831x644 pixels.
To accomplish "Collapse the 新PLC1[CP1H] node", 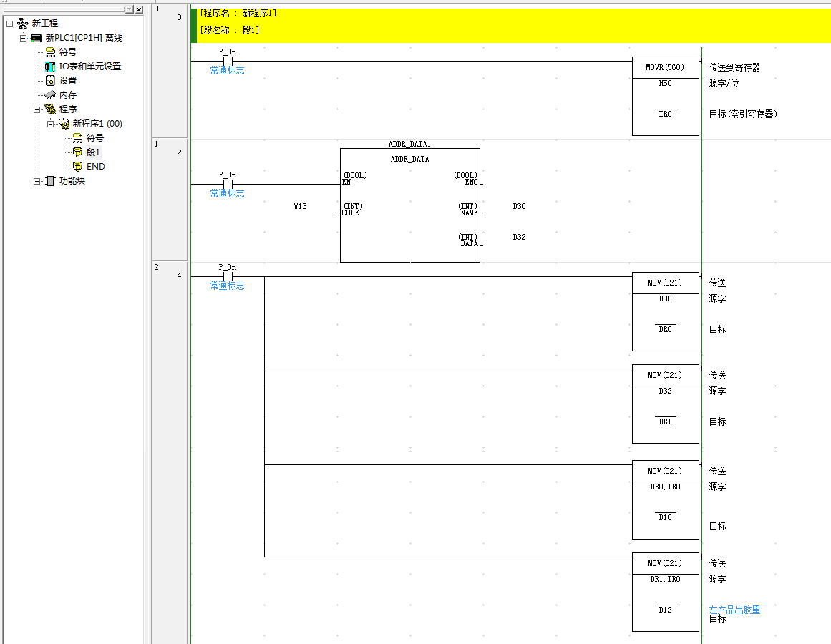I will point(24,38).
